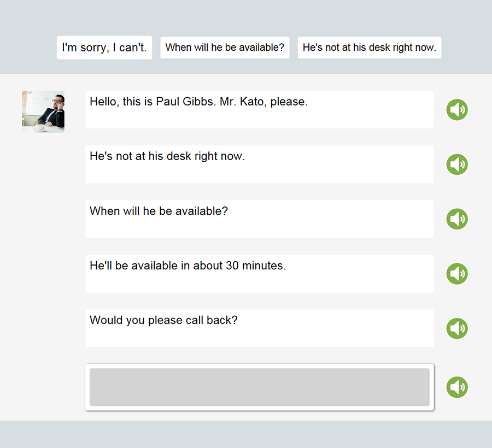Click the "Would you please call back?" sentence box
The image size is (492, 448).
click(x=260, y=328)
